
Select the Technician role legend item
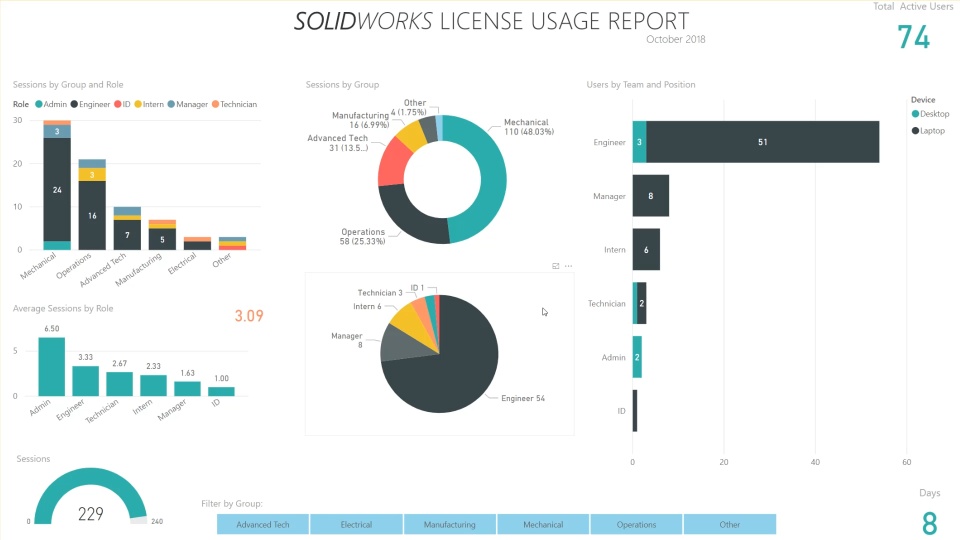[234, 104]
